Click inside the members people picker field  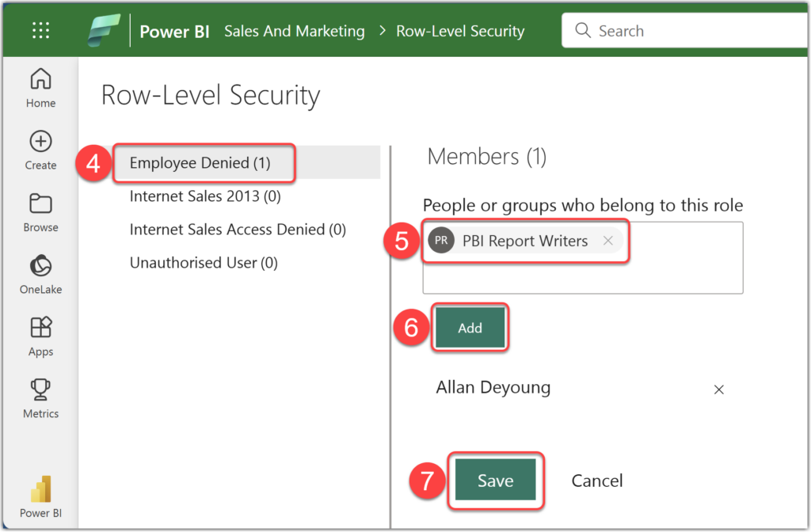583,258
